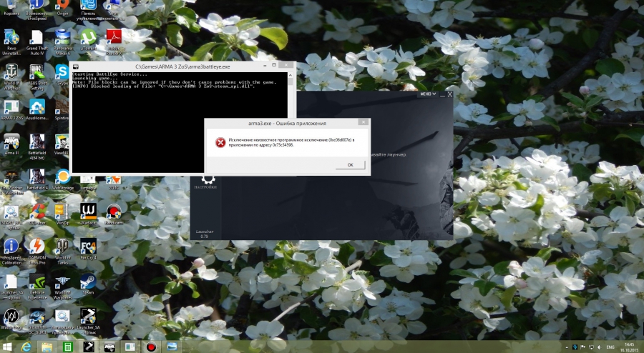Click the Windows Start button
Screen dimensions: 644x353
[x=7, y=347]
